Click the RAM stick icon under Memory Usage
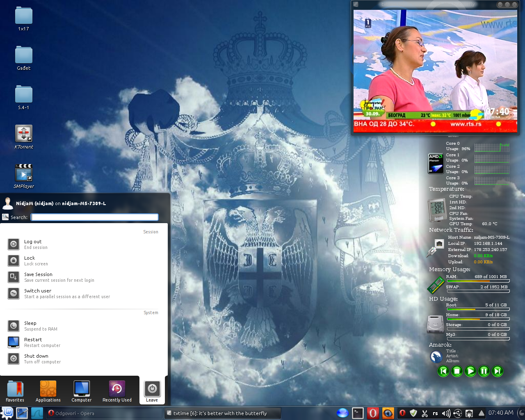 pos(436,284)
